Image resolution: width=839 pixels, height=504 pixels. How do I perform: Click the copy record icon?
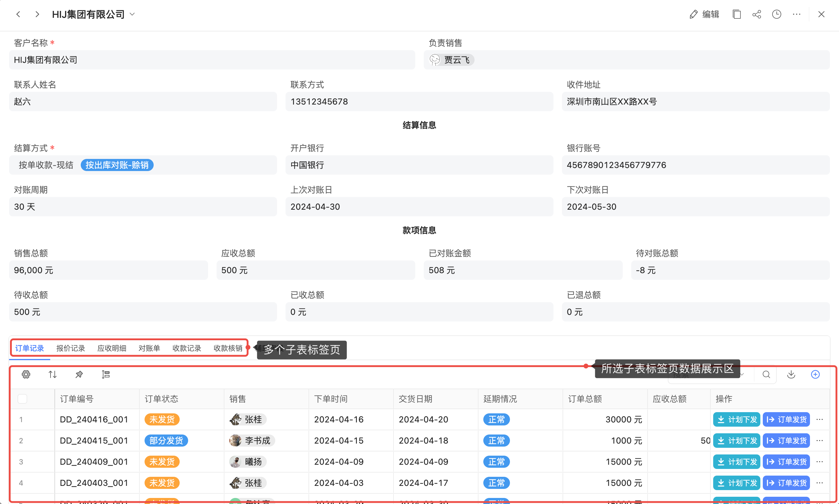(x=737, y=14)
